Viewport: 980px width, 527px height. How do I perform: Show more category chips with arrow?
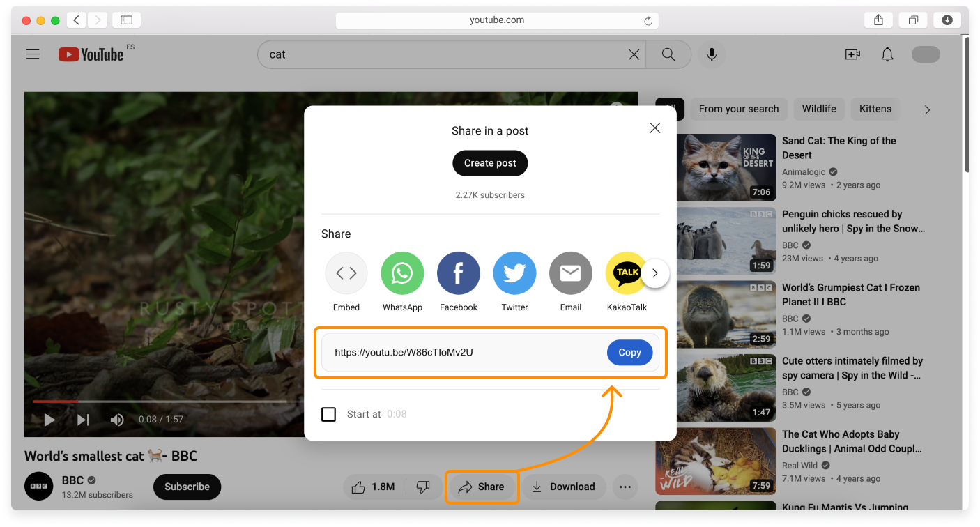click(926, 109)
